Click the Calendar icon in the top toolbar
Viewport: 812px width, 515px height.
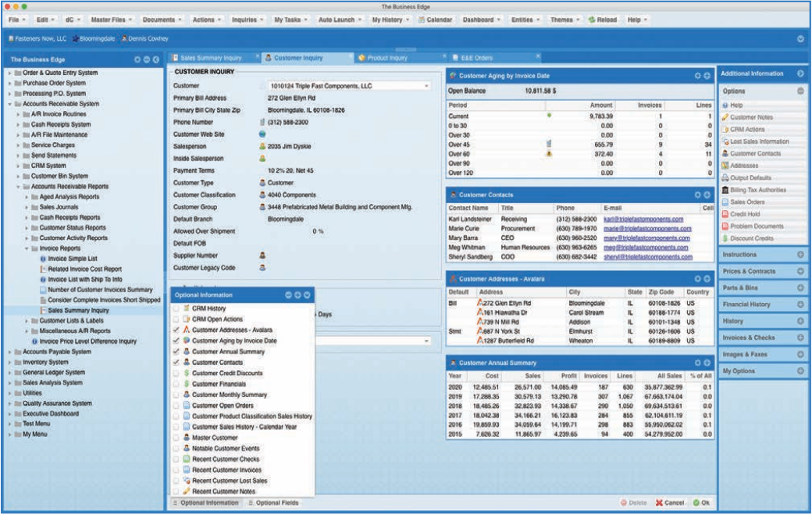click(x=422, y=20)
